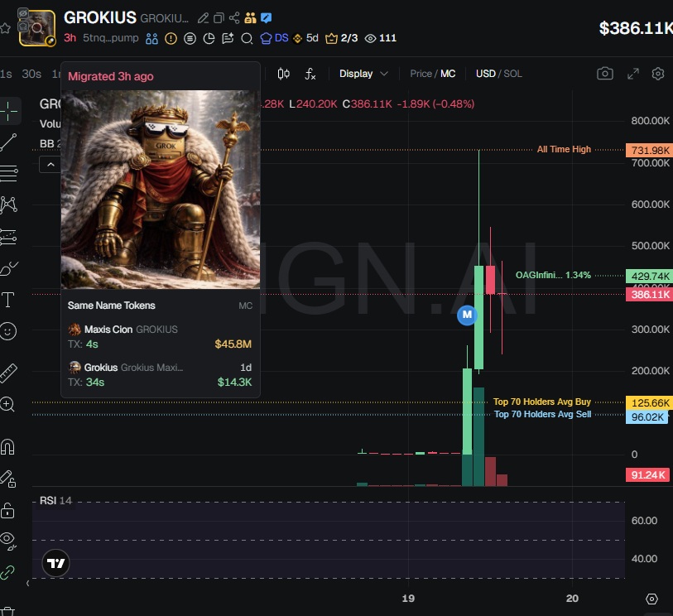
Task: Open the yellow warning alert icon
Action: (171, 39)
